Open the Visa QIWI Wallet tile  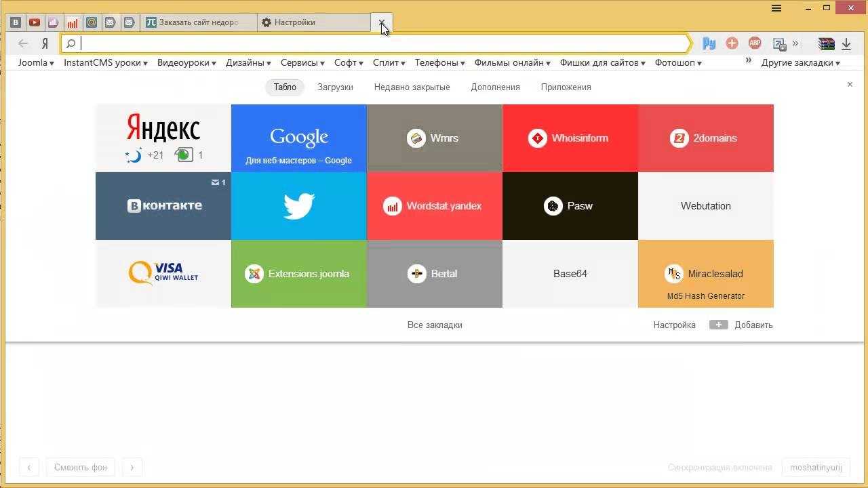point(163,274)
